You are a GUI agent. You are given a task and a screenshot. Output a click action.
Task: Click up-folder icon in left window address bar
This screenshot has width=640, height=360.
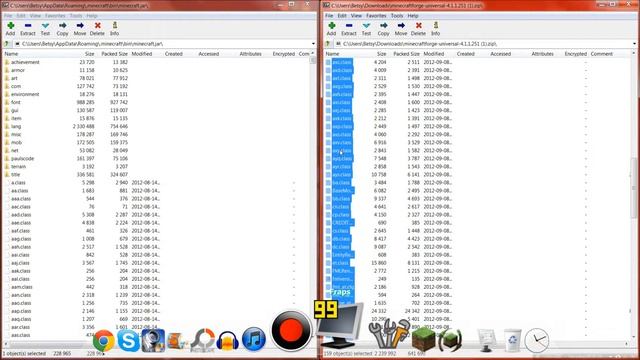[x=7, y=44]
